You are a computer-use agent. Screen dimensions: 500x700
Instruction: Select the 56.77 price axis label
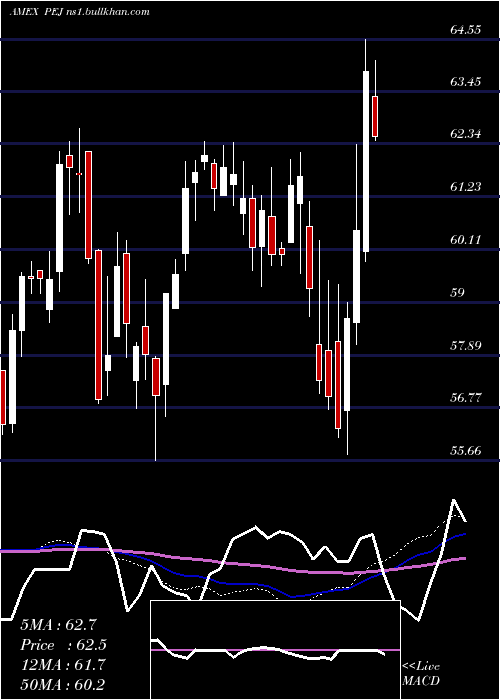tap(466, 398)
